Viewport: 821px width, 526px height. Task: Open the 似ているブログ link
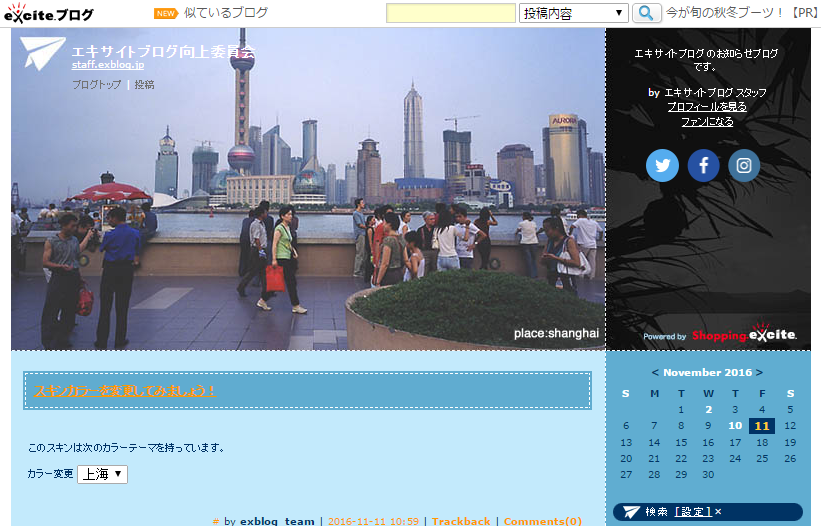coord(226,13)
